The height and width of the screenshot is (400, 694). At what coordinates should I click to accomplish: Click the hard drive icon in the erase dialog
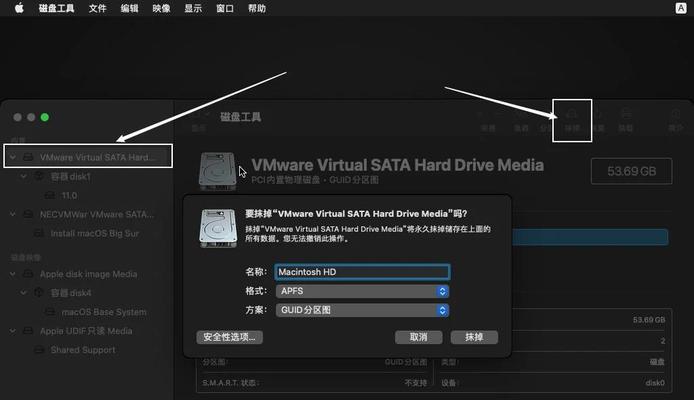point(218,228)
